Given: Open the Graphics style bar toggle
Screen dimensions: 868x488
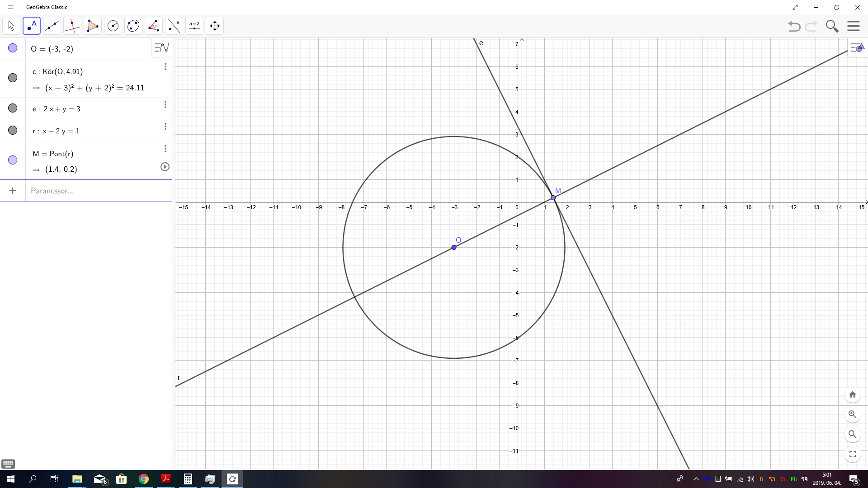Looking at the screenshot, I should [857, 48].
